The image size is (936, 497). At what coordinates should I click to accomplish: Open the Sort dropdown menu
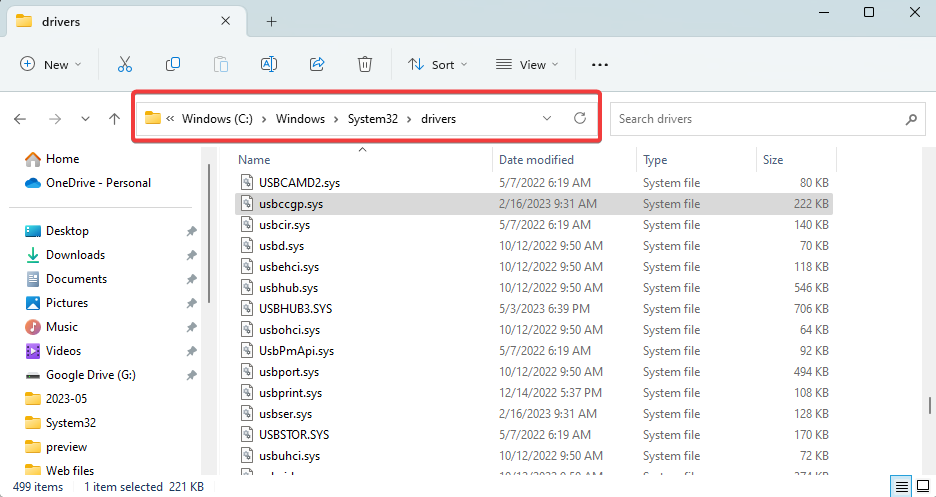(x=438, y=64)
